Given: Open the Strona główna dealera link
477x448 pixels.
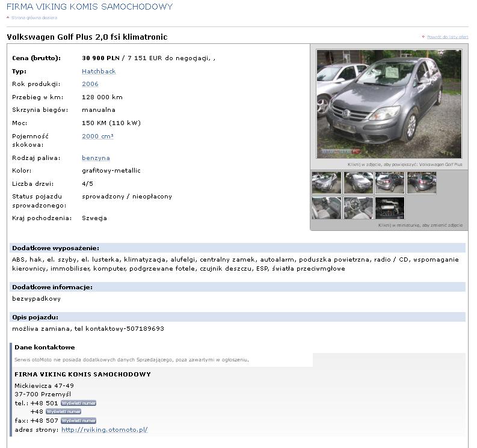Looking at the screenshot, I should click(34, 17).
